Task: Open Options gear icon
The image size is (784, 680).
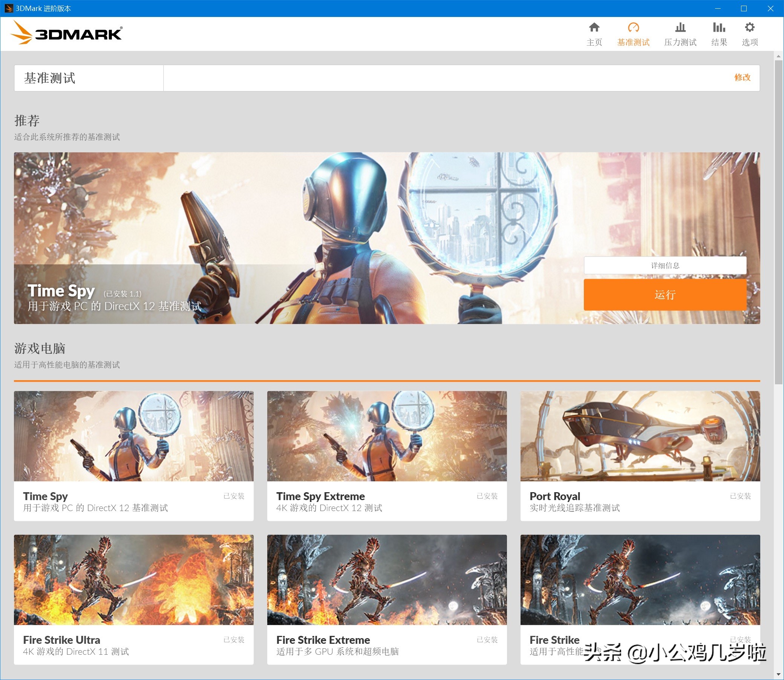Action: [749, 27]
